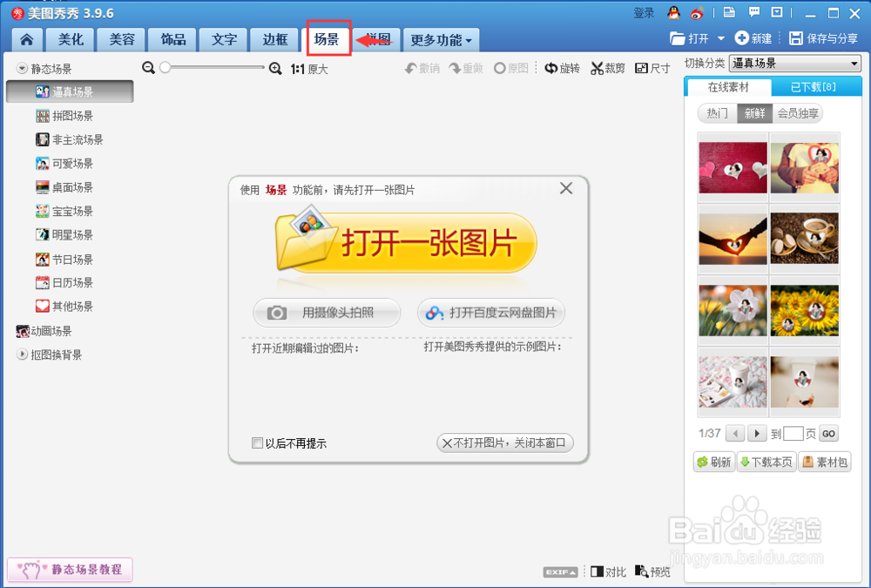This screenshot has height=588, width=871.
Task: Click the 撤销 undo icon
Action: click(422, 68)
